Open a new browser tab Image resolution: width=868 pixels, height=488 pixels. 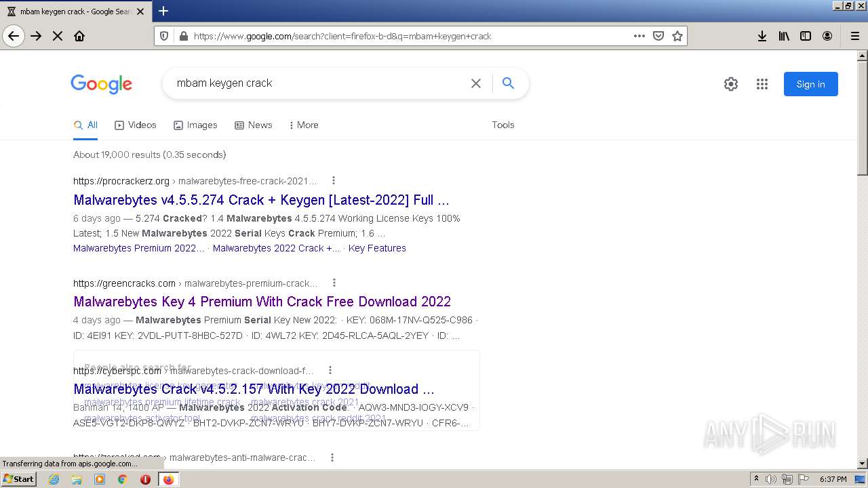tap(163, 11)
